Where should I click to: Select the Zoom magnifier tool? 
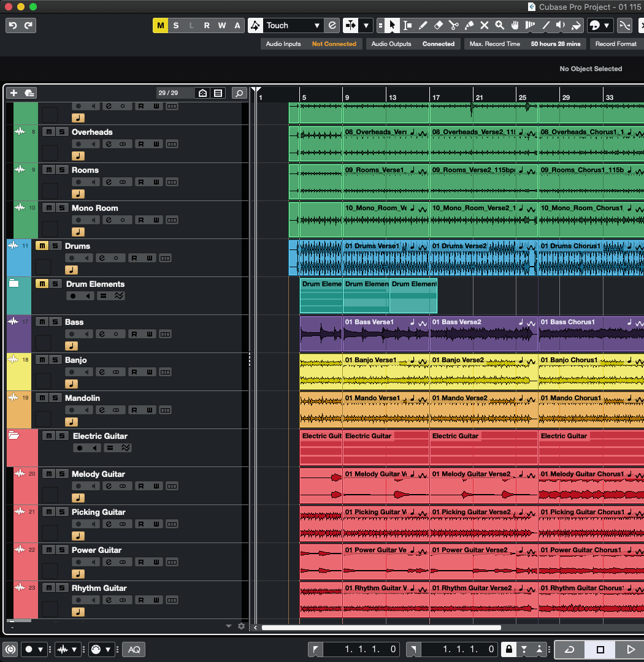point(500,25)
